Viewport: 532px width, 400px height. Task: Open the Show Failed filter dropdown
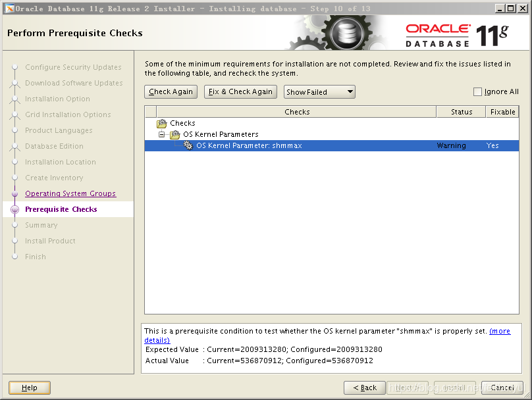pos(319,92)
